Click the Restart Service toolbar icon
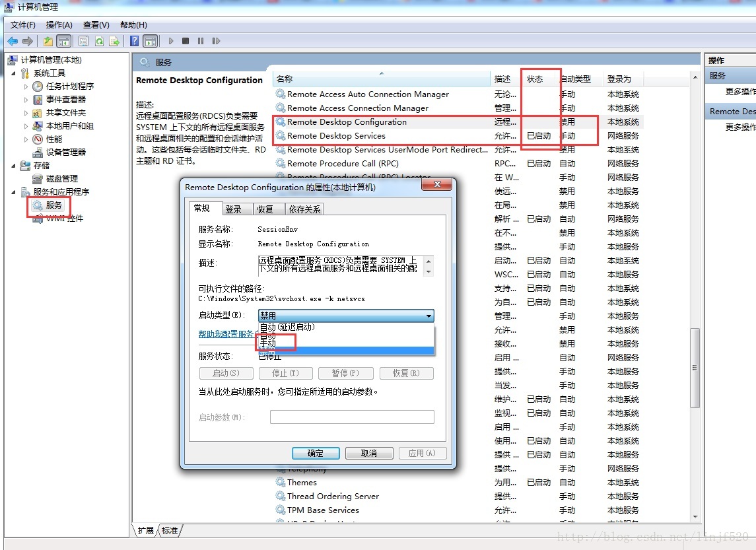 tap(216, 42)
